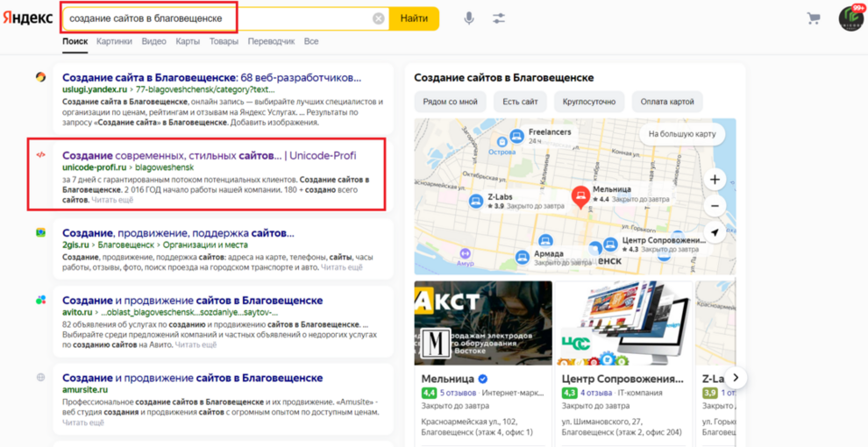Viewport: 868px width, 447px height.
Task: Click the Яндекс logo
Action: point(28,18)
